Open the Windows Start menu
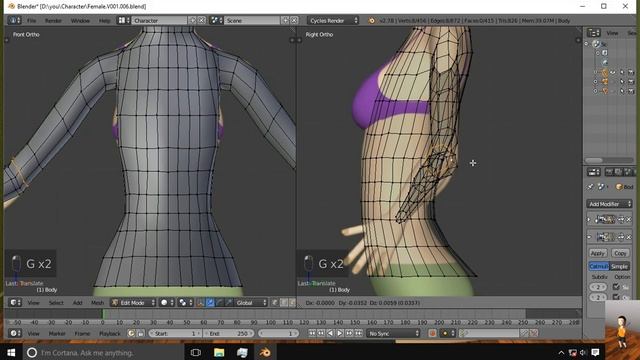Image resolution: width=640 pixels, height=360 pixels. [x=11, y=352]
